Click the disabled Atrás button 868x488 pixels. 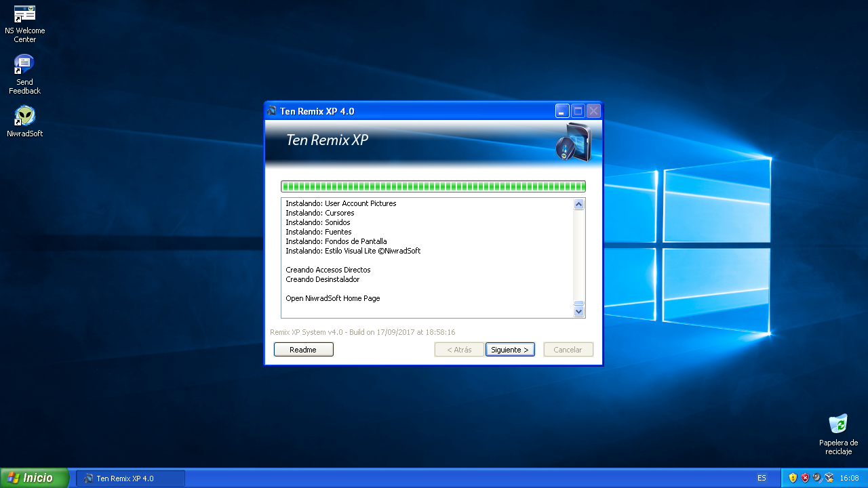point(459,349)
